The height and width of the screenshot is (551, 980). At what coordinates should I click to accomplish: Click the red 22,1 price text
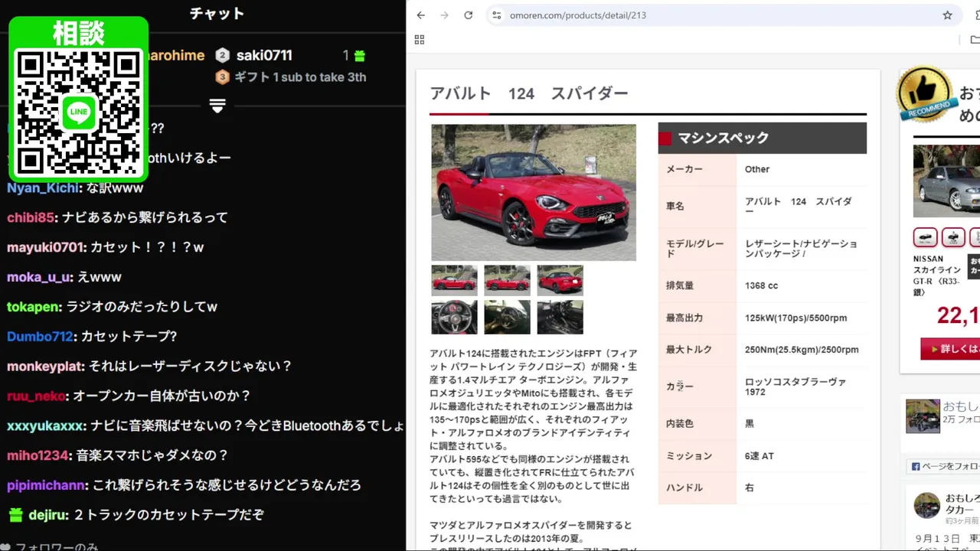958,315
